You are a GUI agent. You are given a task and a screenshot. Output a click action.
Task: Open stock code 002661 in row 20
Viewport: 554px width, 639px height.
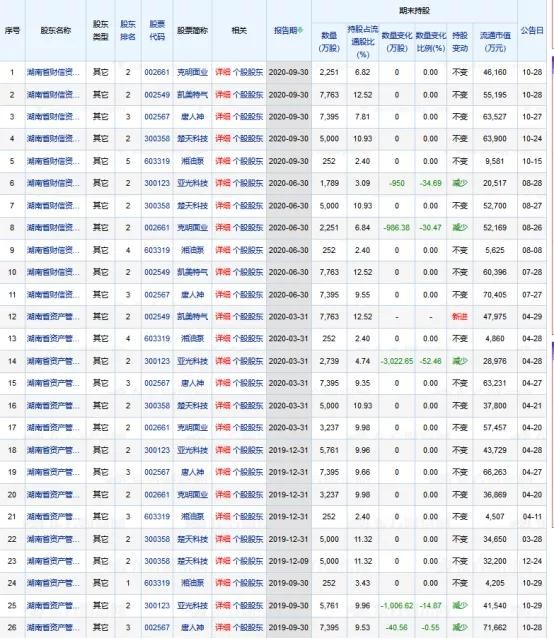157,494
